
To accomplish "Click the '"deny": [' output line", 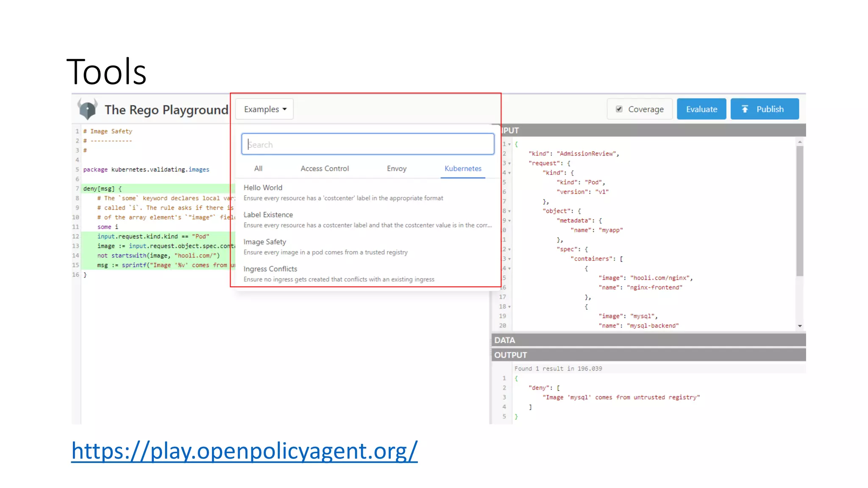I will click(544, 388).
